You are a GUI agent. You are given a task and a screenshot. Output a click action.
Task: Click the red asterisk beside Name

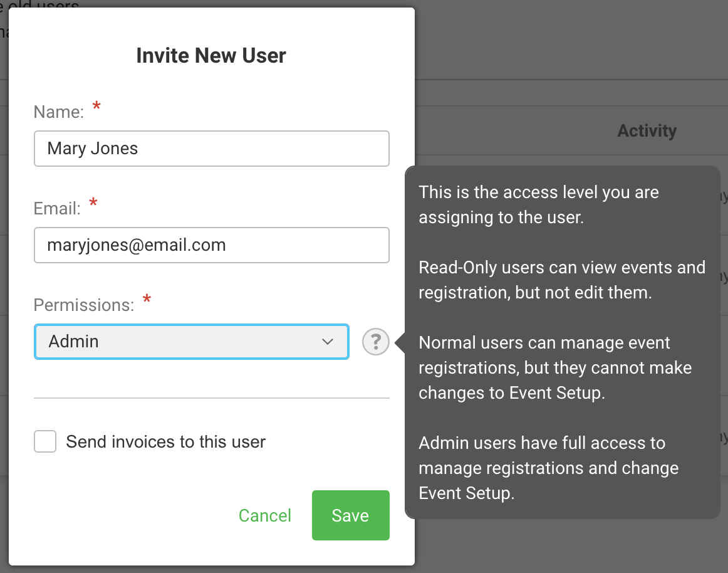coord(96,107)
